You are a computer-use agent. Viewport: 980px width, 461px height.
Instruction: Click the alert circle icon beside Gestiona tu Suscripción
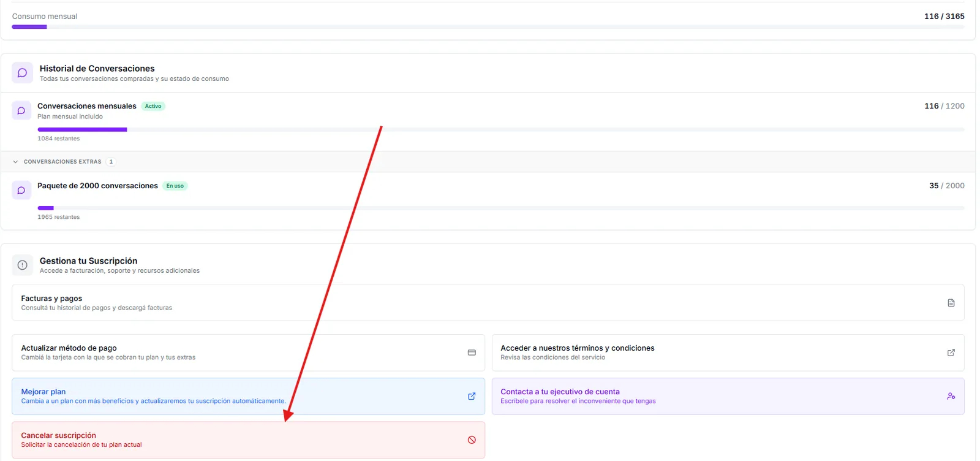[x=22, y=265]
